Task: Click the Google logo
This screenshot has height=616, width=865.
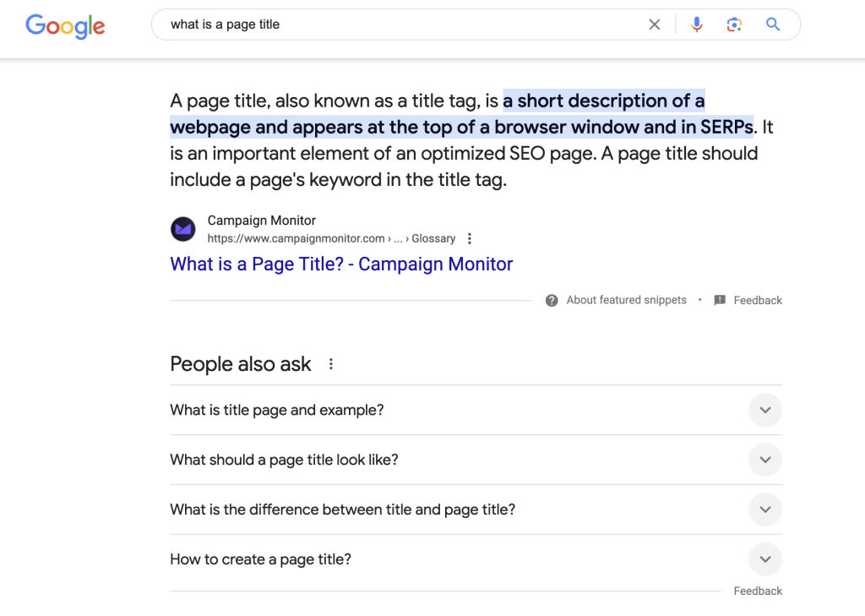Action: 65,26
